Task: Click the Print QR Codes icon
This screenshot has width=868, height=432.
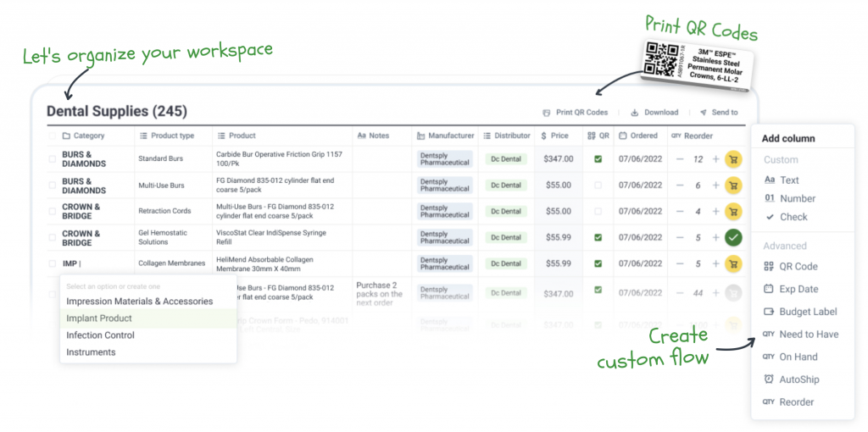Action: point(547,113)
